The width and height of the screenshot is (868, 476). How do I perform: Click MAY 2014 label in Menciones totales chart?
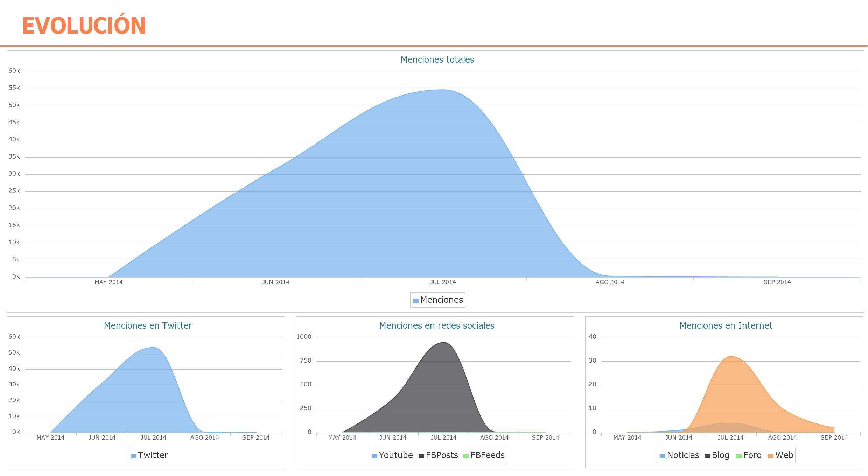pyautogui.click(x=108, y=282)
